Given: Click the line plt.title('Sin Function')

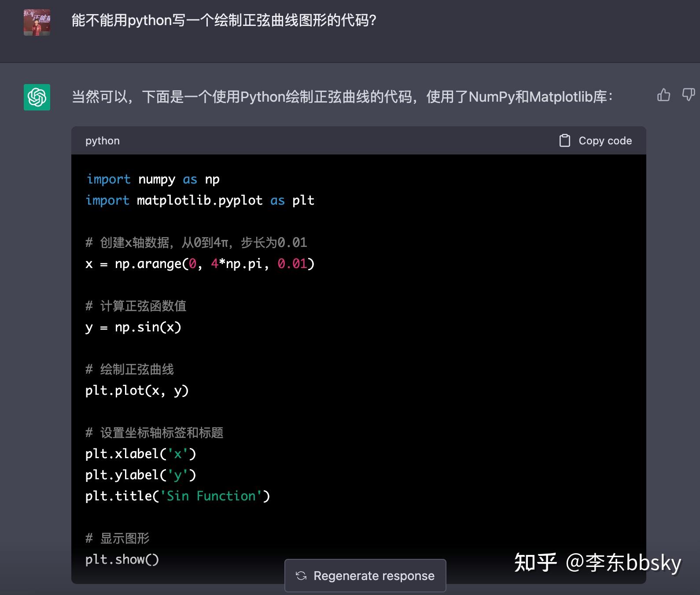Looking at the screenshot, I should click(x=178, y=496).
